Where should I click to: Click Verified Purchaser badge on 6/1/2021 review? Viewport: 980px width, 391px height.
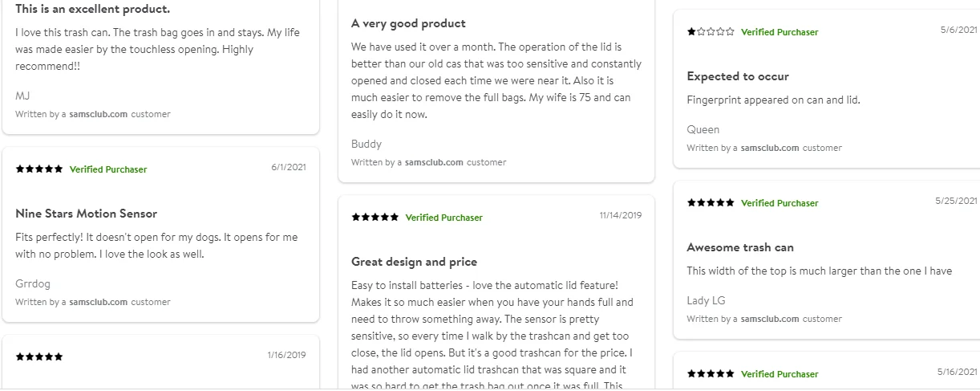108,169
